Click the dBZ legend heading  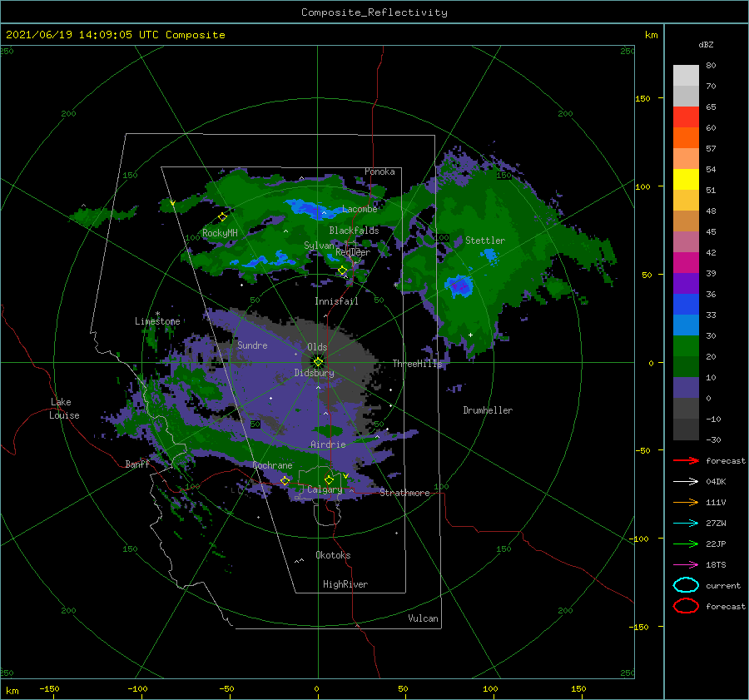pos(706,44)
